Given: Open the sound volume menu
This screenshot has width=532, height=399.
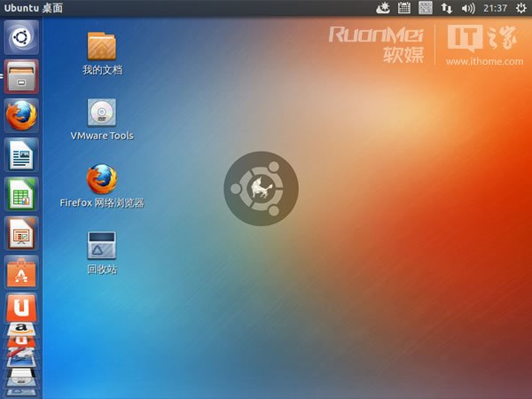Looking at the screenshot, I should click(x=468, y=8).
